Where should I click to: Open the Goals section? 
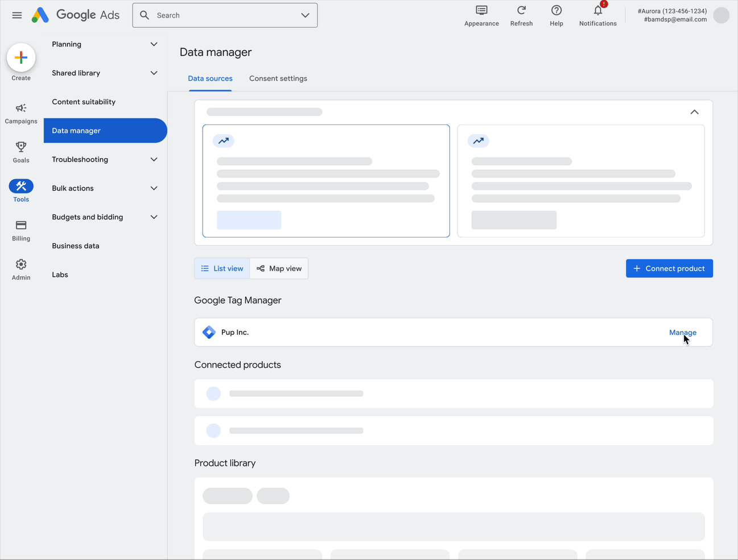coord(21,152)
